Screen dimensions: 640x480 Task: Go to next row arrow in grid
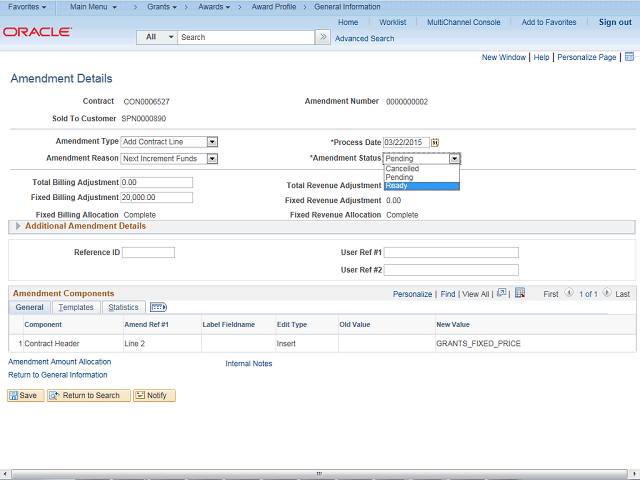tap(606, 294)
